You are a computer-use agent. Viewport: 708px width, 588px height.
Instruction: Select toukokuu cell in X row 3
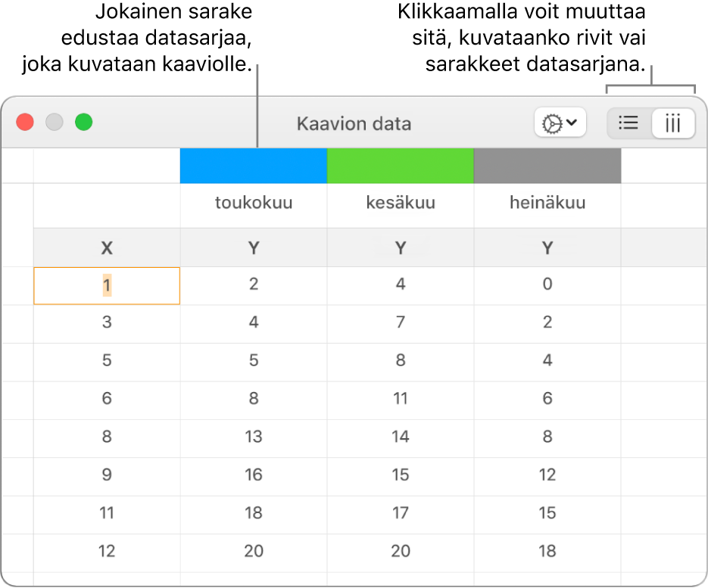[254, 324]
